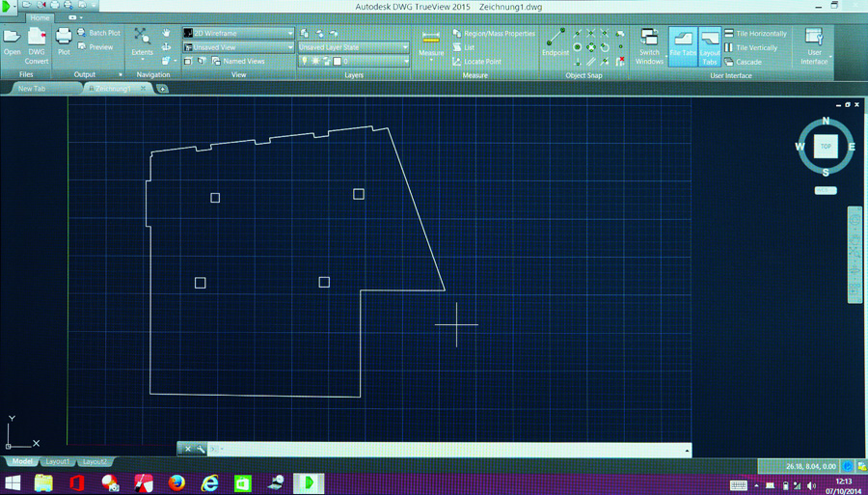Viewport: 868px width, 495px height.
Task: Select the Zoom Extents navigation tool
Action: point(142,41)
